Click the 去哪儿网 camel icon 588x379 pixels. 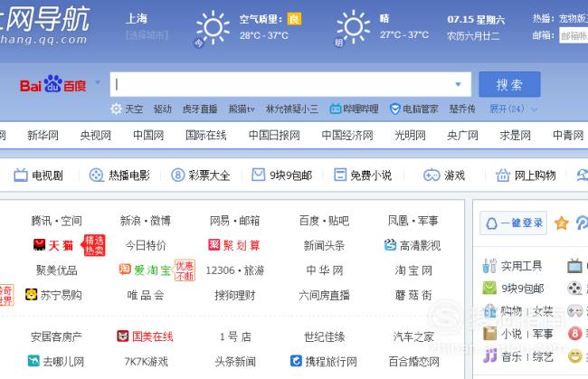click(x=33, y=361)
